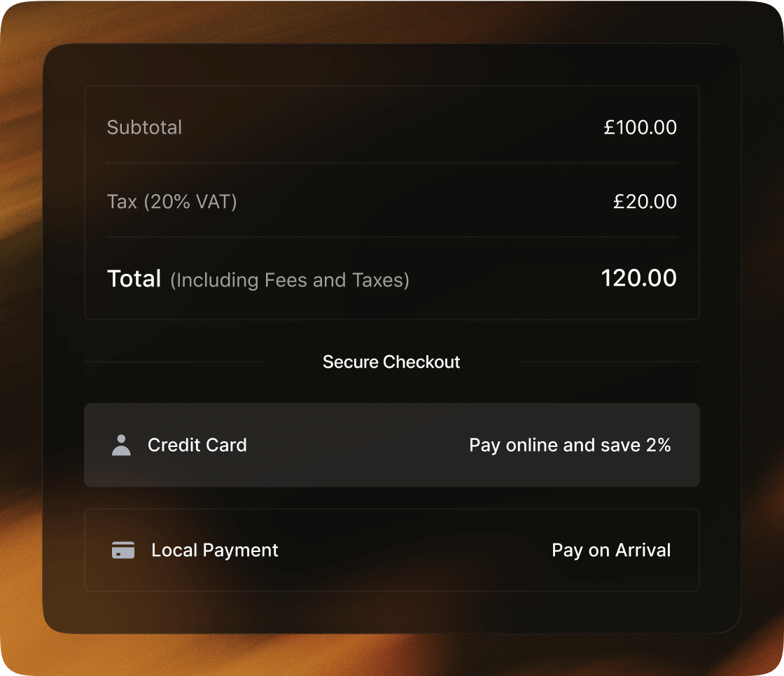Click the divider line left of Secure Checkout
This screenshot has width=784, height=676.
tap(174, 361)
